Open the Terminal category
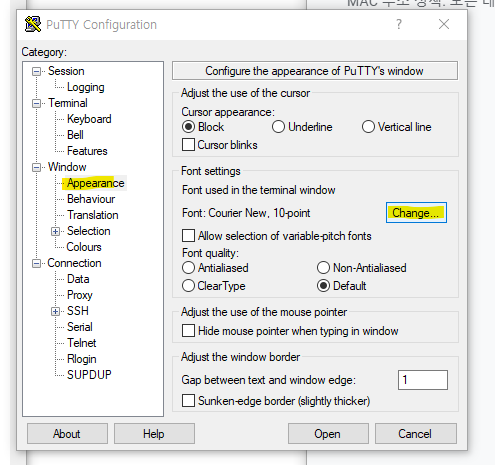Screen dimensions: 495x465 [x=68, y=103]
